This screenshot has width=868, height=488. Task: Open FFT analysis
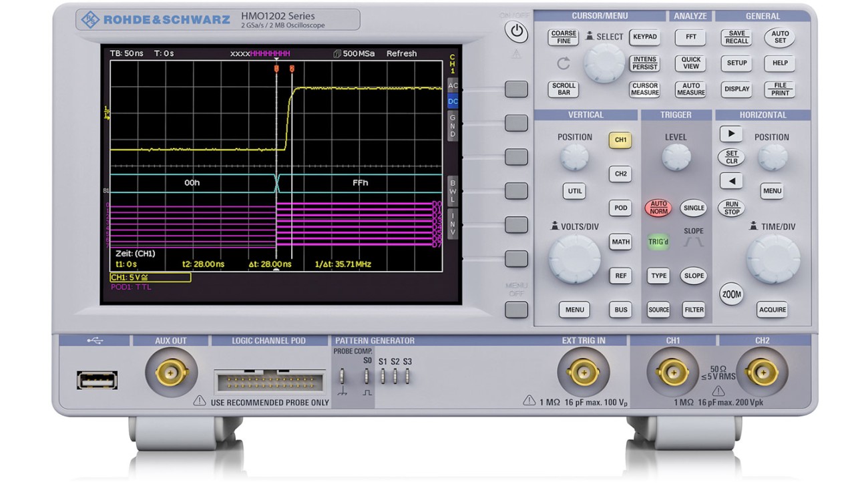click(690, 37)
